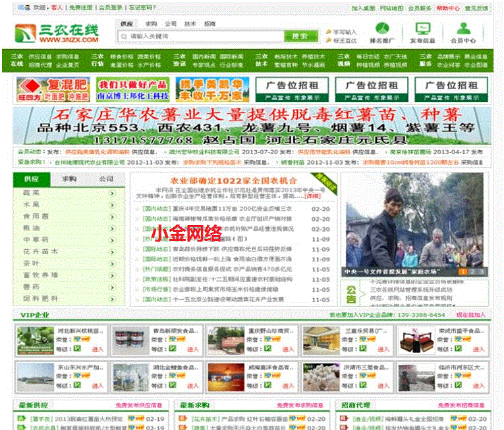Select the 招商 search category tab

(x=210, y=24)
